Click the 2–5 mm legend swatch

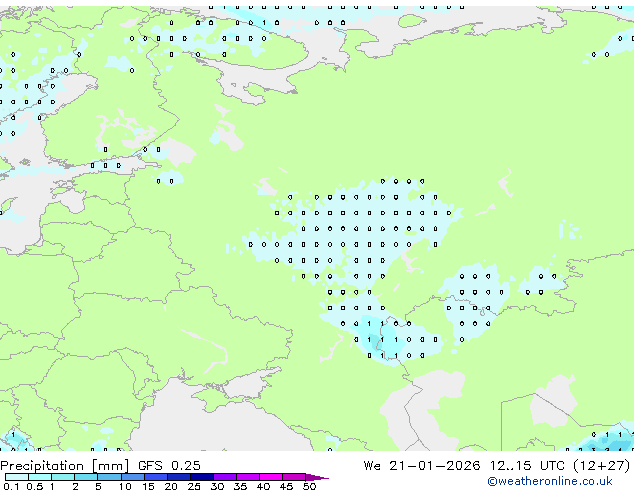[86, 477]
